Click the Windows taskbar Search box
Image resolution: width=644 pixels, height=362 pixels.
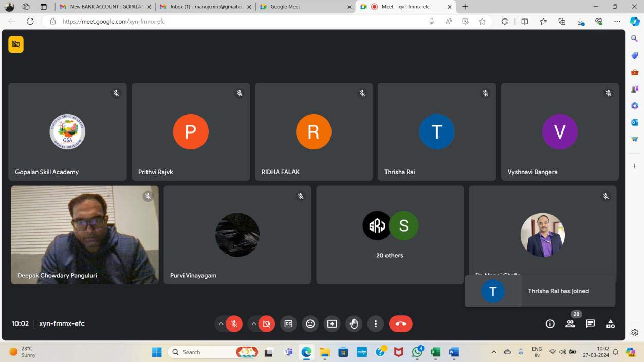[x=214, y=352]
